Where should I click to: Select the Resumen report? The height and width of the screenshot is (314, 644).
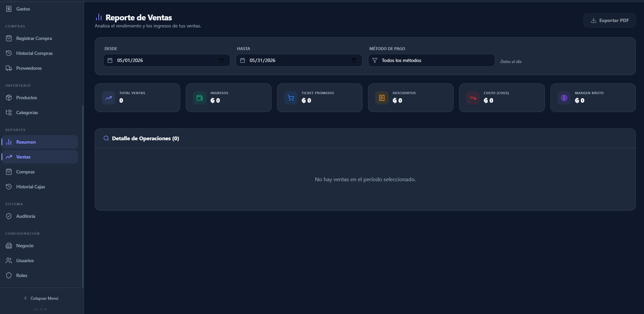pyautogui.click(x=40, y=142)
